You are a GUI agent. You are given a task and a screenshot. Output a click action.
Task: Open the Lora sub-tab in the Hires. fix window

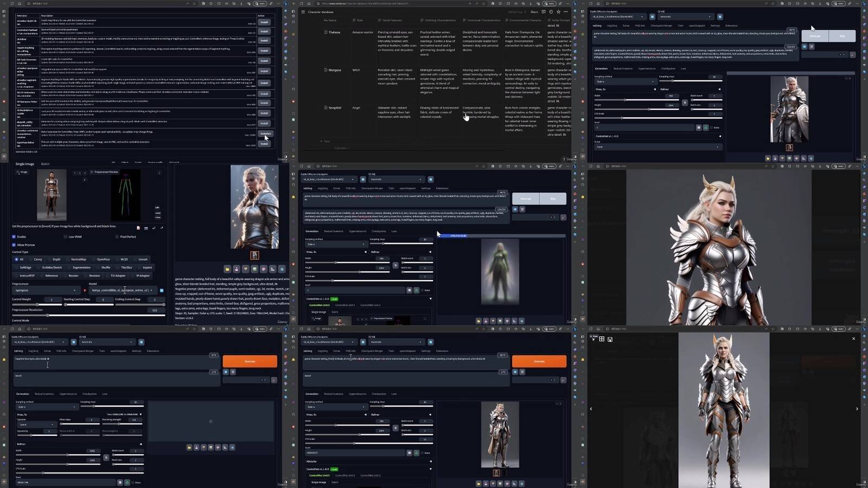click(105, 394)
